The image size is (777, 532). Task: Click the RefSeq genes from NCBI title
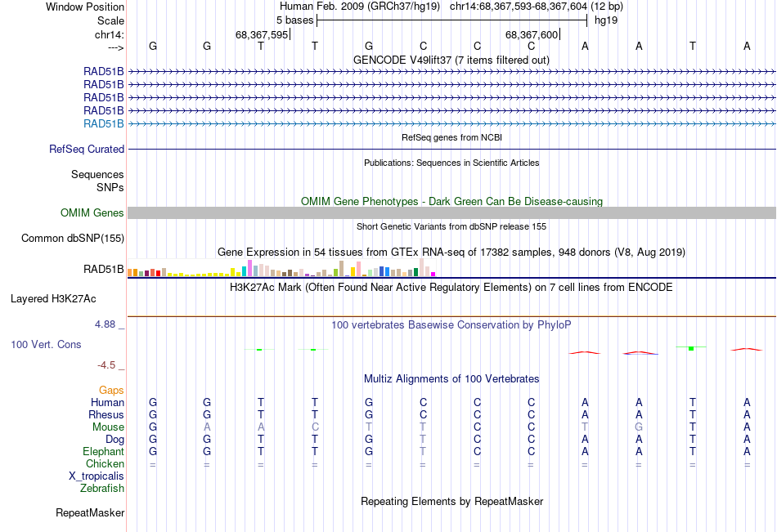pos(451,137)
